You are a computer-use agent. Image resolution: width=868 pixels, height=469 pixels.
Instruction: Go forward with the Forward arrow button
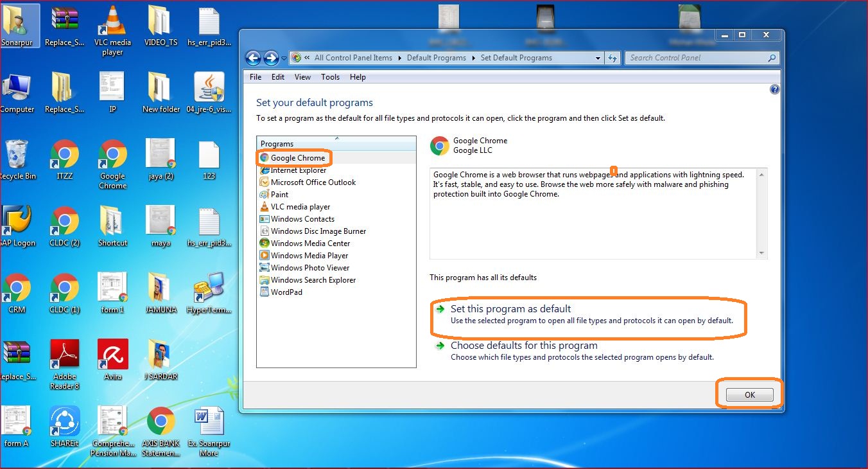coord(271,58)
